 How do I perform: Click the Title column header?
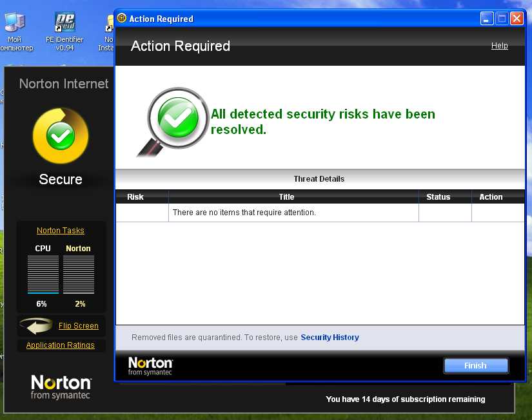(x=293, y=197)
